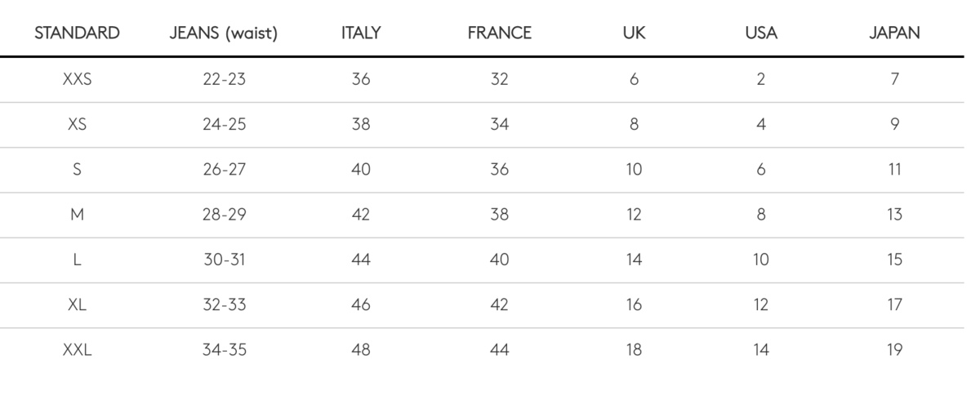Select USA size 4 in XS row
980x395 pixels.
pyautogui.click(x=761, y=125)
